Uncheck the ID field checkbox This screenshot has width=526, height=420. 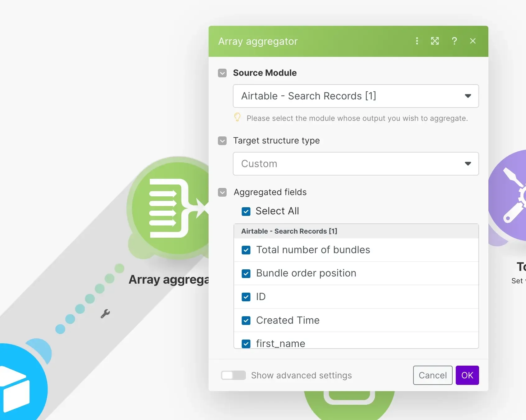coord(246,297)
